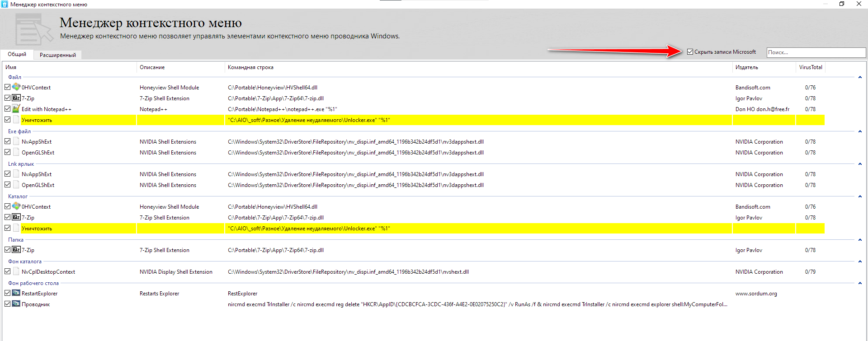Sort by the Имя column header
The width and height of the screenshot is (868, 341).
[x=70, y=67]
